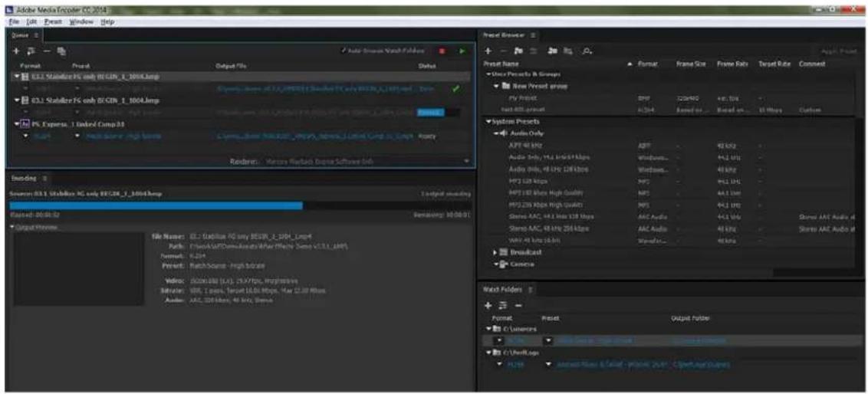
Task: Collapse System Presets section
Action: click(x=488, y=121)
